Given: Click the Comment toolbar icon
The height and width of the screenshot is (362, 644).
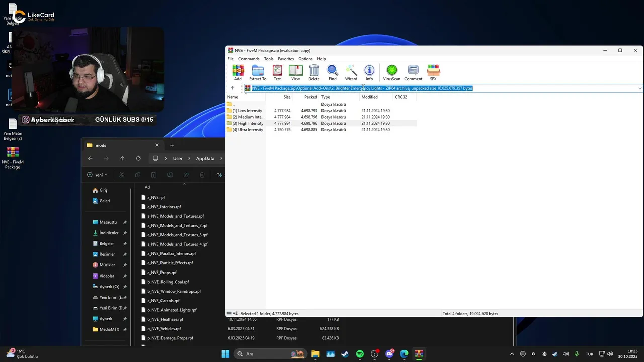Looking at the screenshot, I should pyautogui.click(x=413, y=73).
